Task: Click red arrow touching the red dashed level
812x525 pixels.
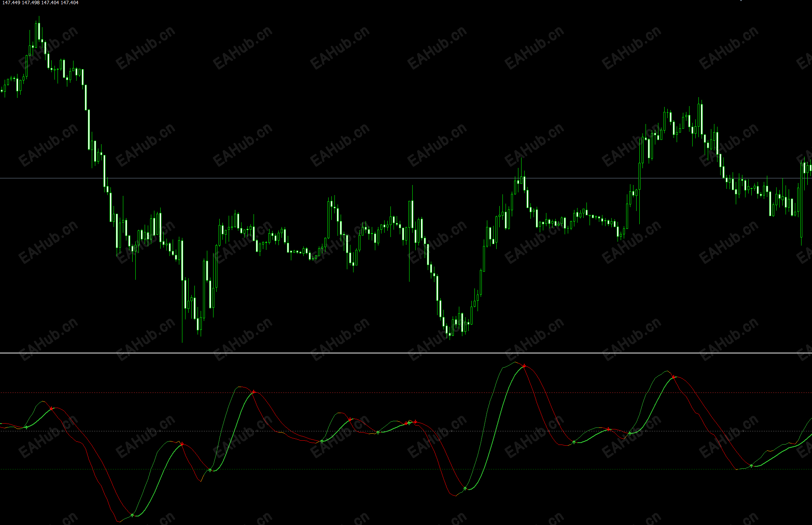Action: [x=254, y=392]
